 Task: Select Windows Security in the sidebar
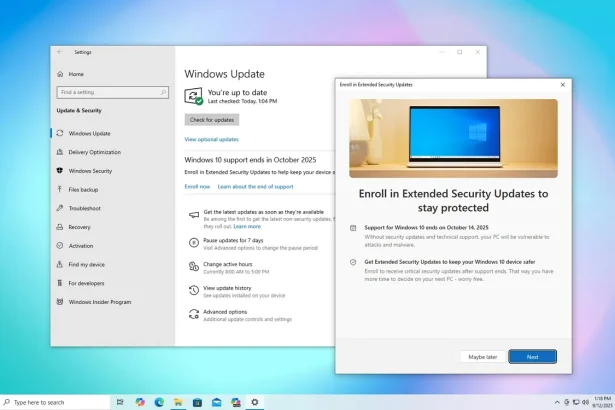[x=90, y=171]
